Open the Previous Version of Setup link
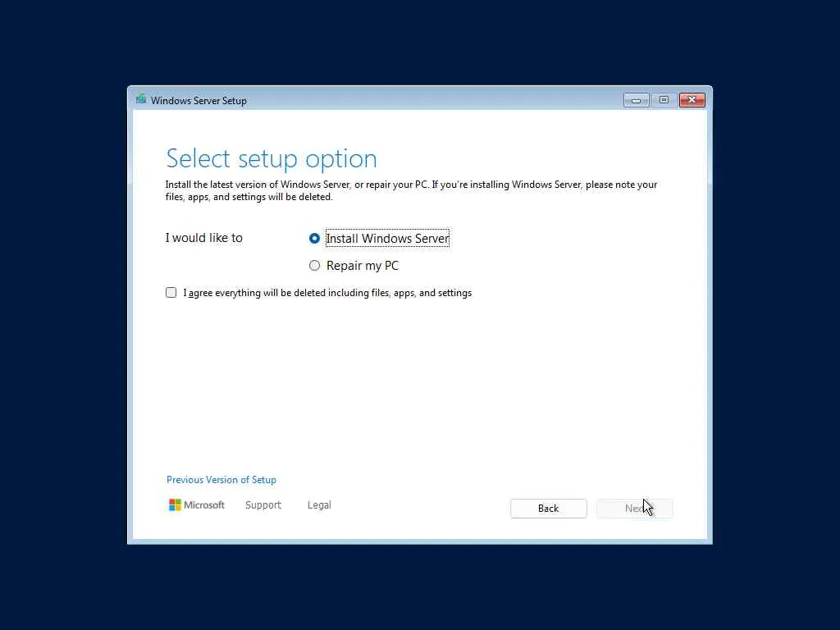 click(221, 480)
